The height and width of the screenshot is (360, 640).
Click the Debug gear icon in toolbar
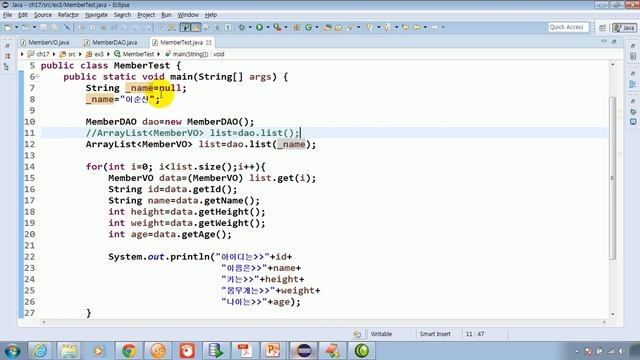click(x=242, y=27)
